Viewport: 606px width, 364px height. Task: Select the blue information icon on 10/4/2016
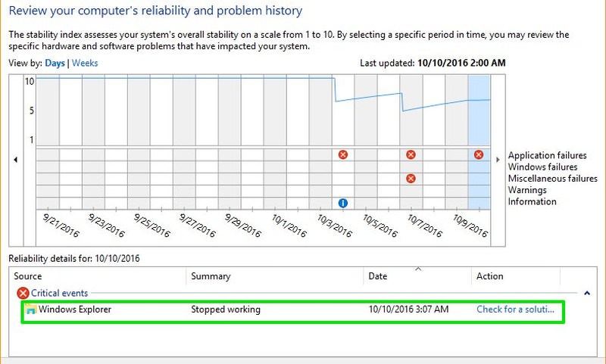tap(343, 203)
